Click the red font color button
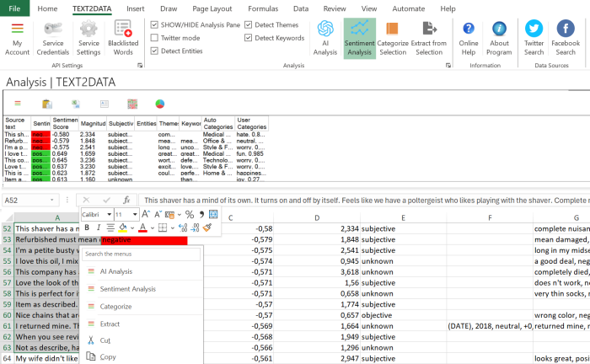The height and width of the screenshot is (364, 590). [x=143, y=227]
